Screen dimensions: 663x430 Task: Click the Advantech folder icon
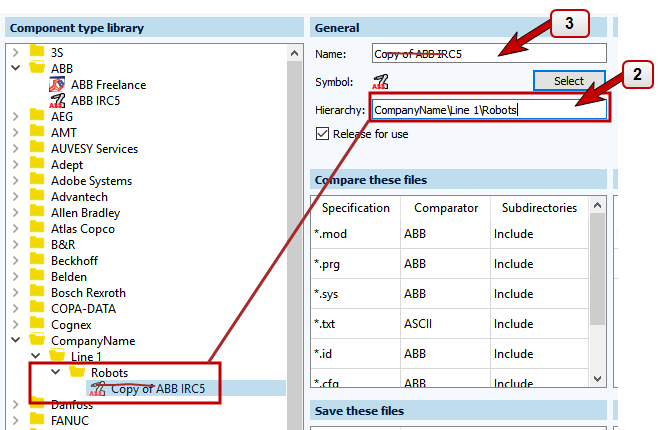click(x=37, y=196)
